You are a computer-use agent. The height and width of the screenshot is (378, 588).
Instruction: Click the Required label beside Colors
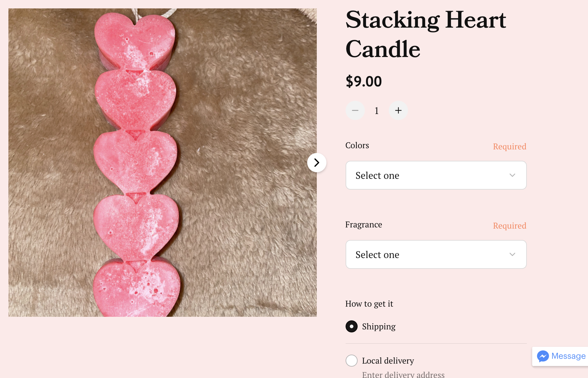pyautogui.click(x=509, y=146)
